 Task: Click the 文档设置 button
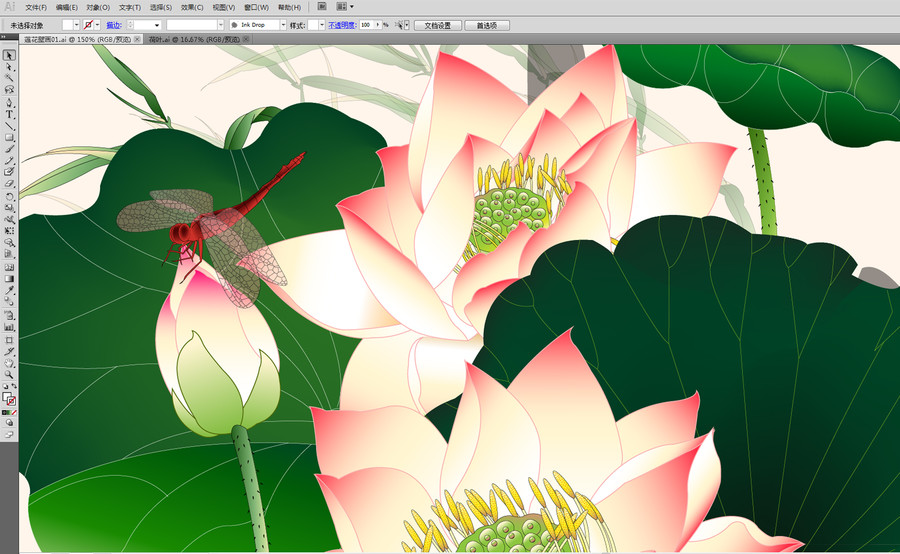[438, 25]
